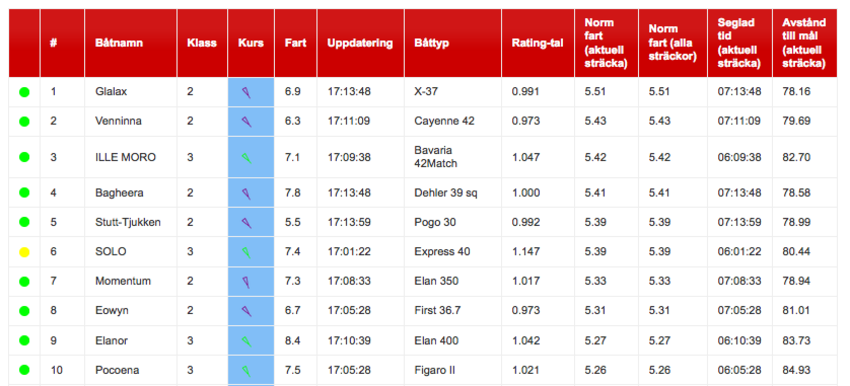Sort by Uppdatering column header
850x386 pixels.
point(360,43)
